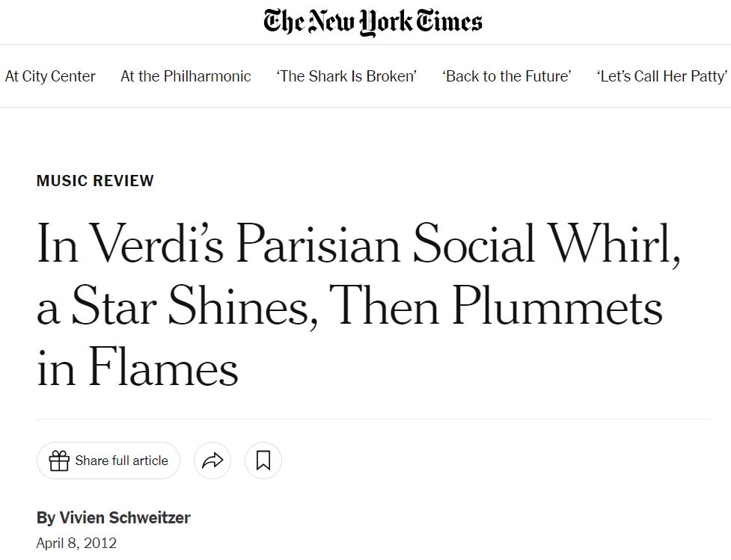Click the April 8, 2012 publication date

click(x=76, y=544)
